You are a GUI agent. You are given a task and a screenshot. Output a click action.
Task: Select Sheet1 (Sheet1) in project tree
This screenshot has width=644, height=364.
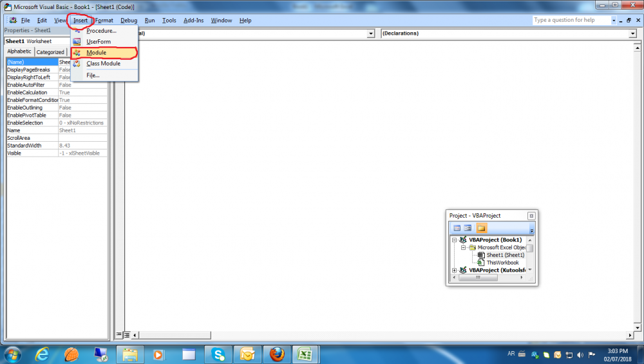pos(505,255)
